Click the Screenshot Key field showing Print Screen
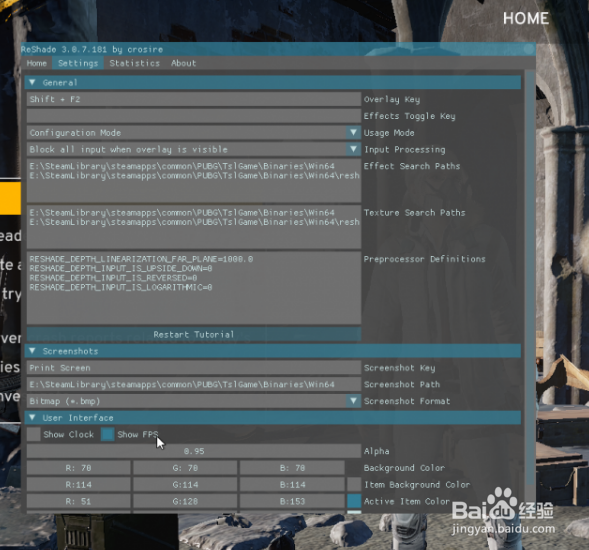The width and height of the screenshot is (589, 550). (194, 368)
